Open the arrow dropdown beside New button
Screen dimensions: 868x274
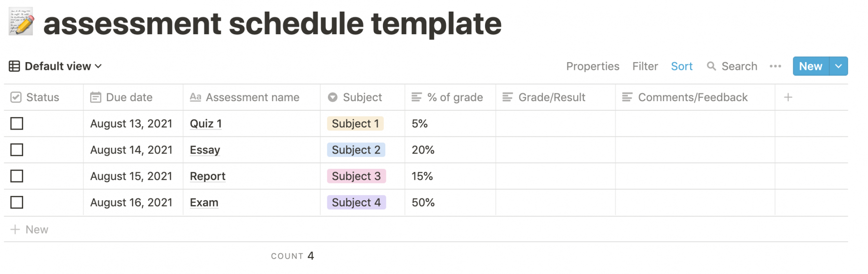839,66
